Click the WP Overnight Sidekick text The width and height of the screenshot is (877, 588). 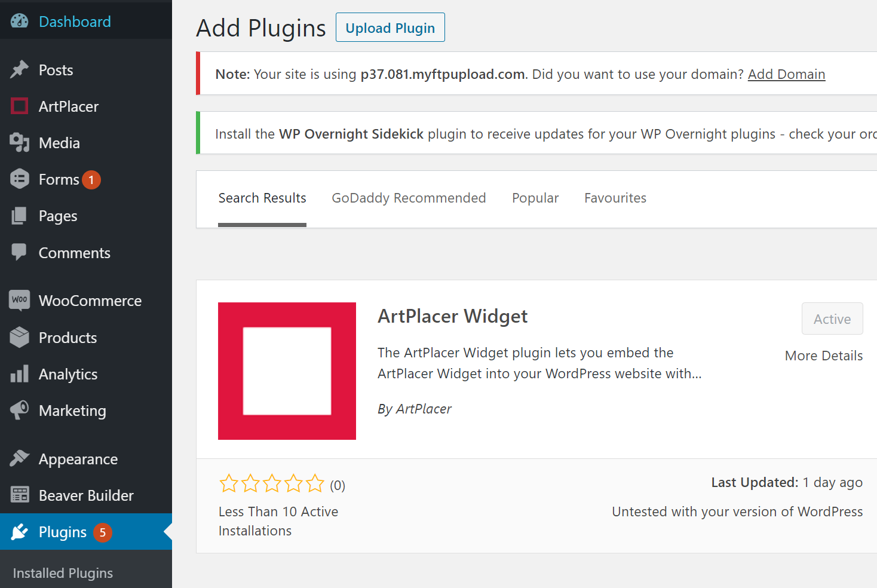tap(351, 134)
